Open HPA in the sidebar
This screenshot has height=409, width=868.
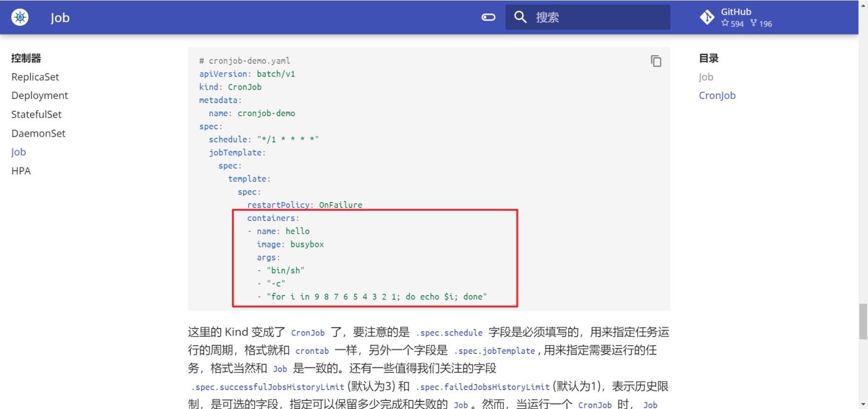tap(21, 171)
